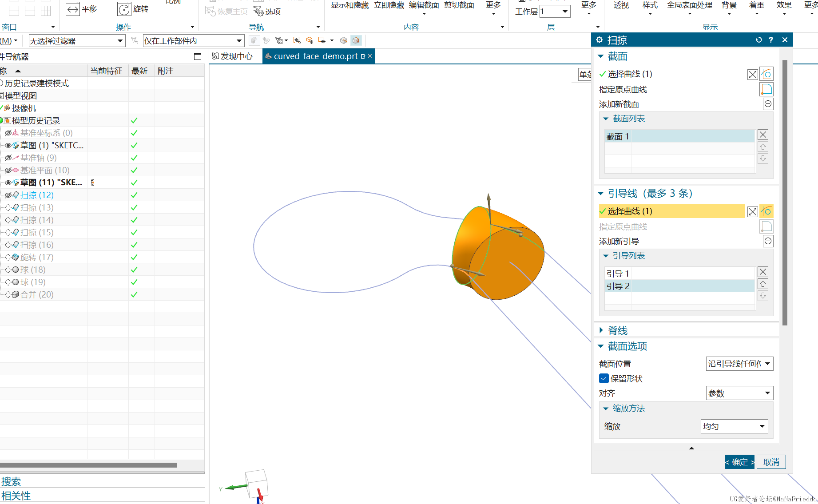Screen dimensions: 818x504
Task: Remove 截面 1 with the X icon
Action: [x=763, y=135]
